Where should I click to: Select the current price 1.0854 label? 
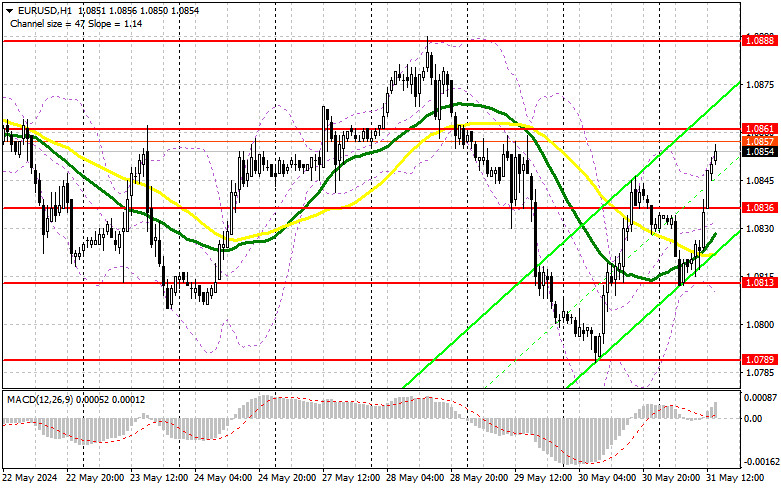pyautogui.click(x=760, y=151)
